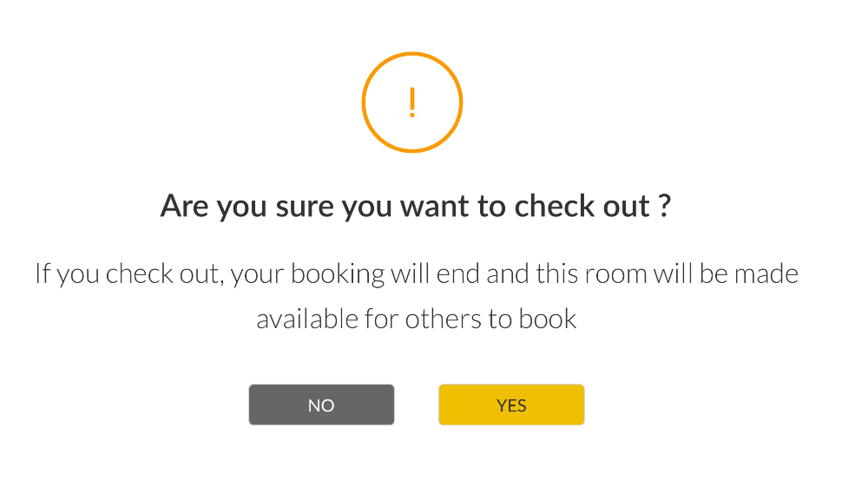Screen dimensions: 868x494
Task: Click the word 'If' starting the message
Action: pos(42,273)
